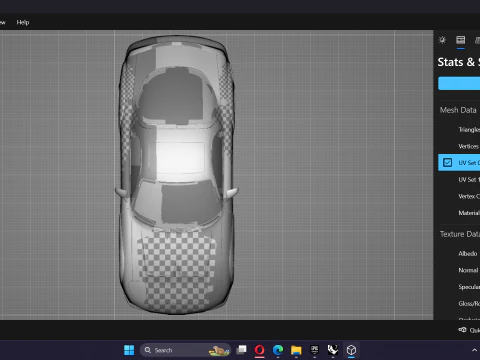
Task: Open Microsoft Edge from taskbar
Action: tap(278, 350)
